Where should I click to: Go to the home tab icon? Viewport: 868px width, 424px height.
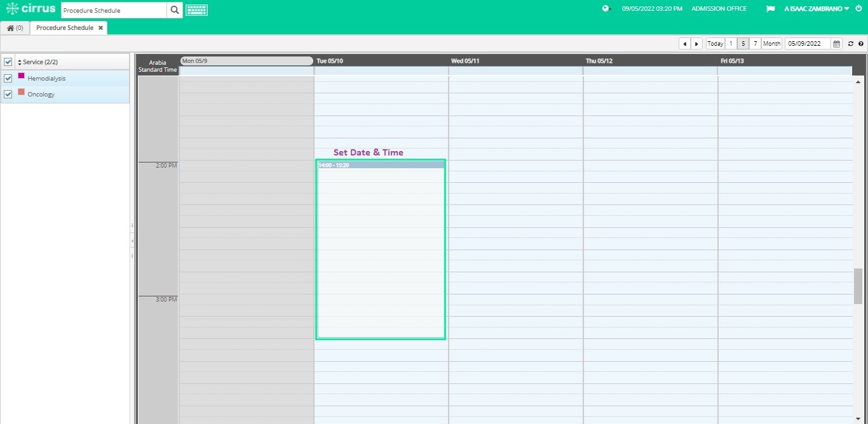click(15, 28)
